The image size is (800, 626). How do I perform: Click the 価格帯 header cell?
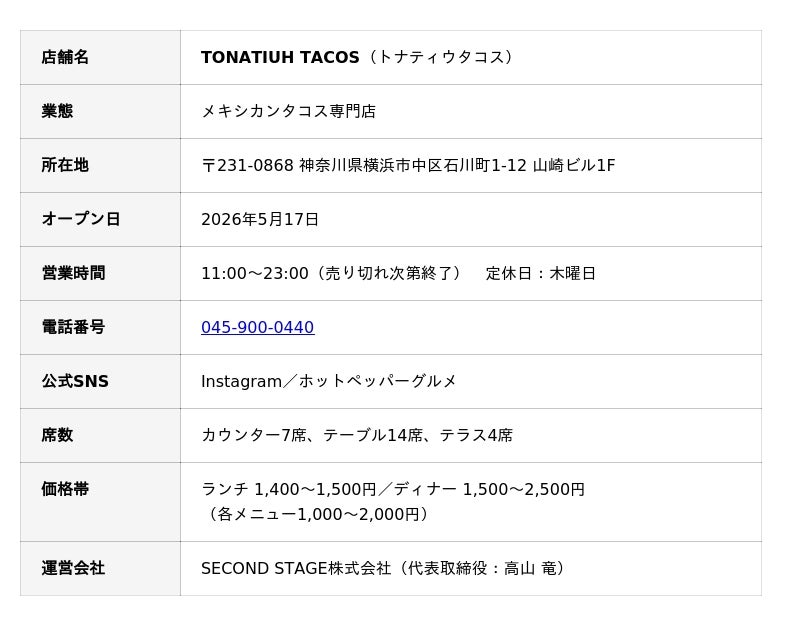[x=101, y=502]
